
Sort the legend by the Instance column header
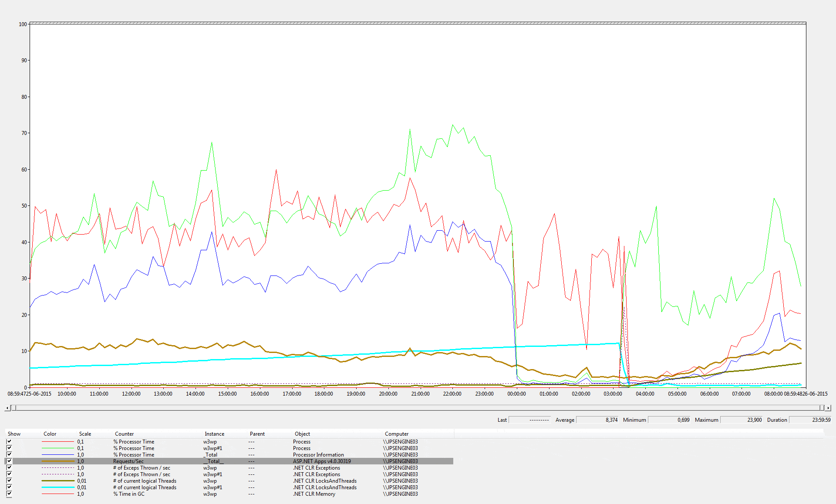tap(214, 434)
